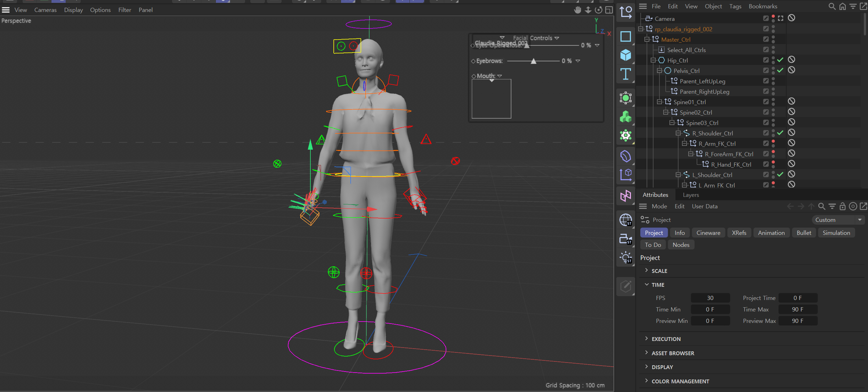The width and height of the screenshot is (868, 392).
Task: Open the viewport Display menu
Action: [x=73, y=10]
